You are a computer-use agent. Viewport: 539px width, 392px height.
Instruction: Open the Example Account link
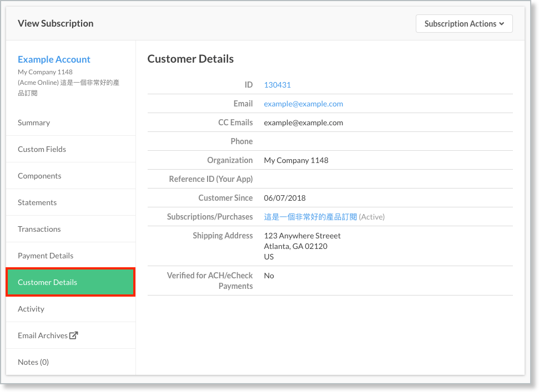pyautogui.click(x=54, y=59)
